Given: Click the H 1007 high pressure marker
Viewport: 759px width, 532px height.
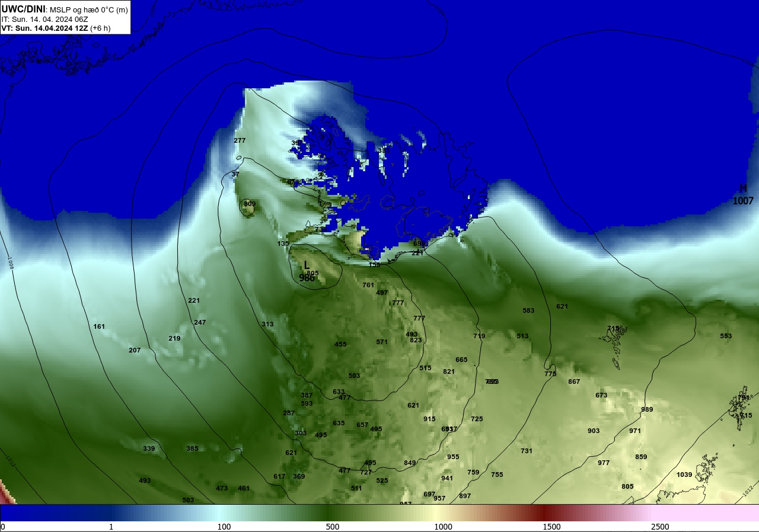Looking at the screenshot, I should [743, 195].
